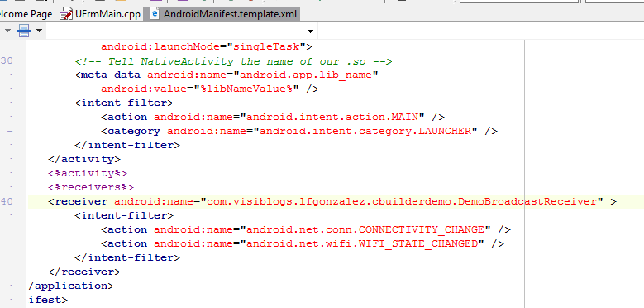644x308 pixels.
Task: Click the WIFI_STATE_CHANGED action line
Action: point(303,244)
